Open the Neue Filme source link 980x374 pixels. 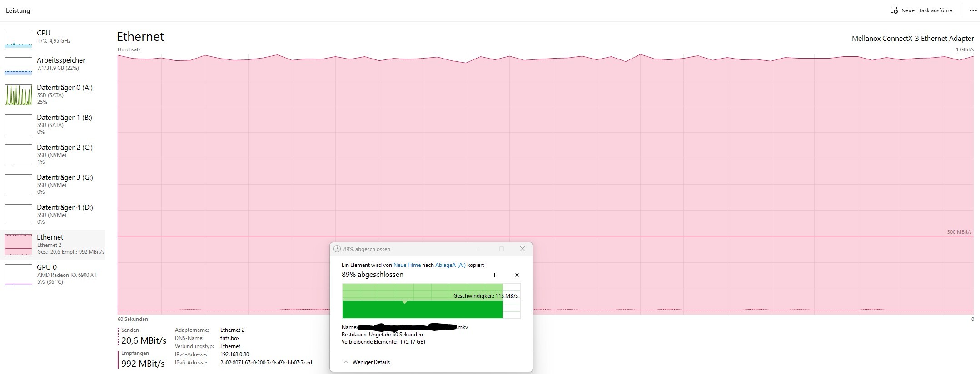click(407, 265)
